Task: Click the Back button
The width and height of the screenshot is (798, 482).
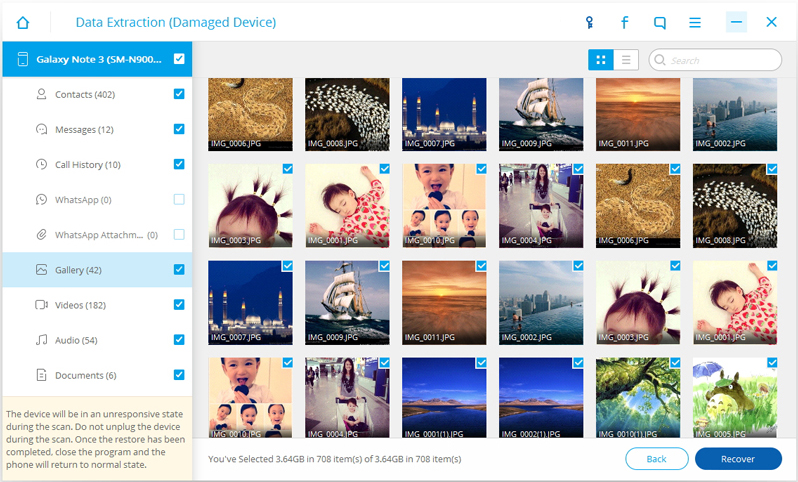Action: coord(656,459)
